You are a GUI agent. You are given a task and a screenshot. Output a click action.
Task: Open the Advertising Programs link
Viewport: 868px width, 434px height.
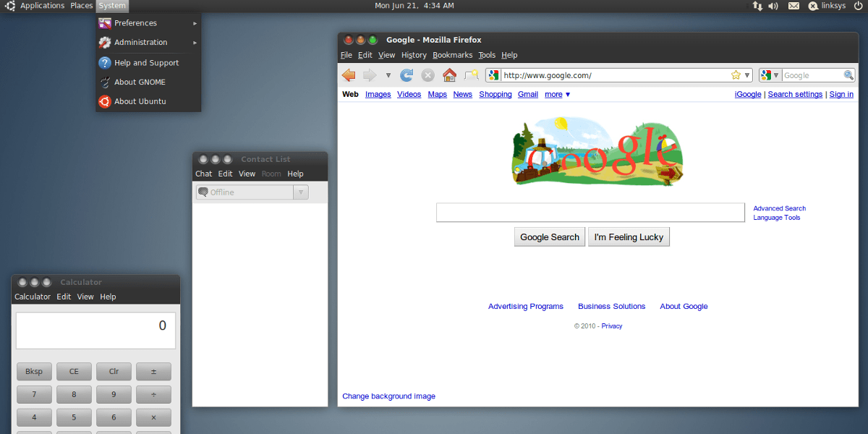click(x=526, y=307)
